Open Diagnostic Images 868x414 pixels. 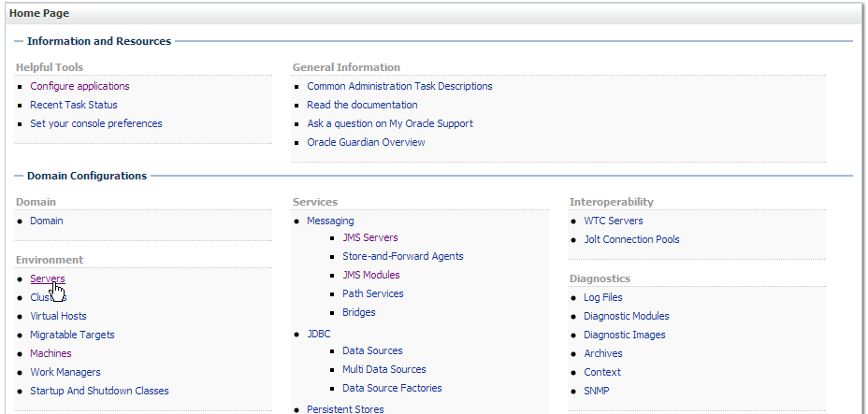625,335
